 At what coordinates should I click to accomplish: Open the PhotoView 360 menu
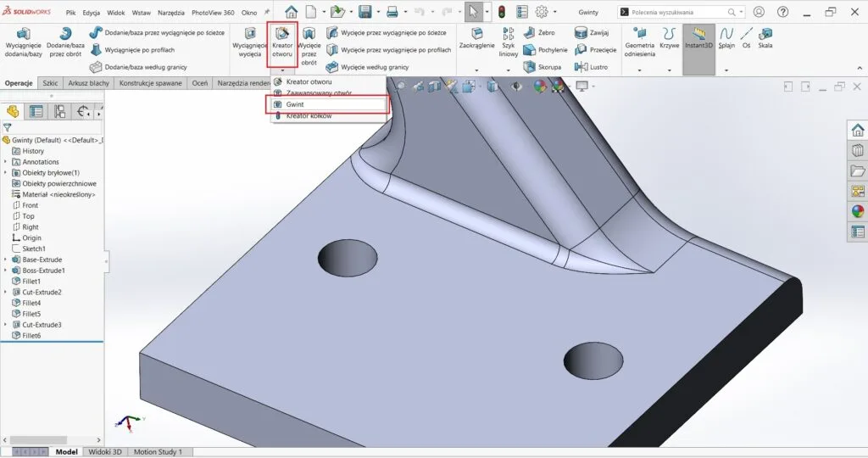(213, 12)
